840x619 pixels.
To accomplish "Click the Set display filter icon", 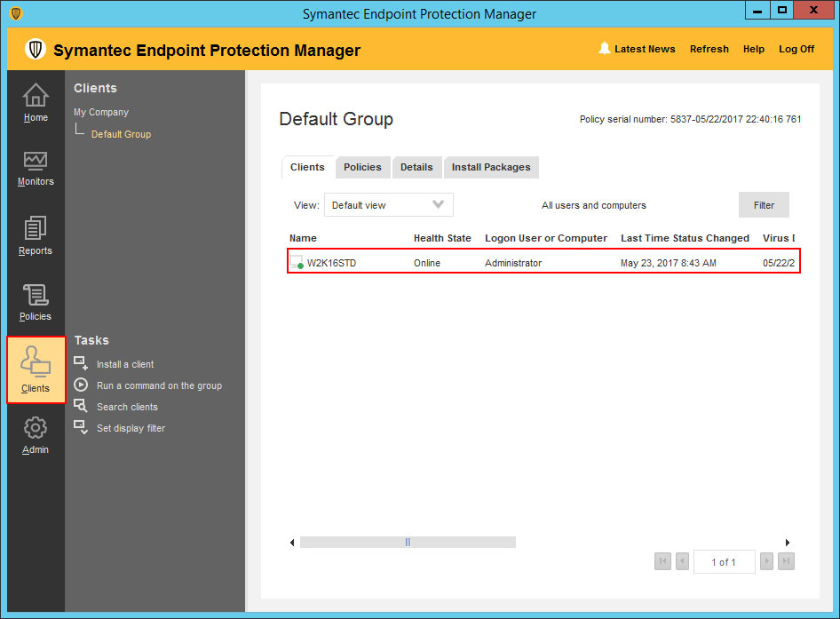I will point(81,428).
